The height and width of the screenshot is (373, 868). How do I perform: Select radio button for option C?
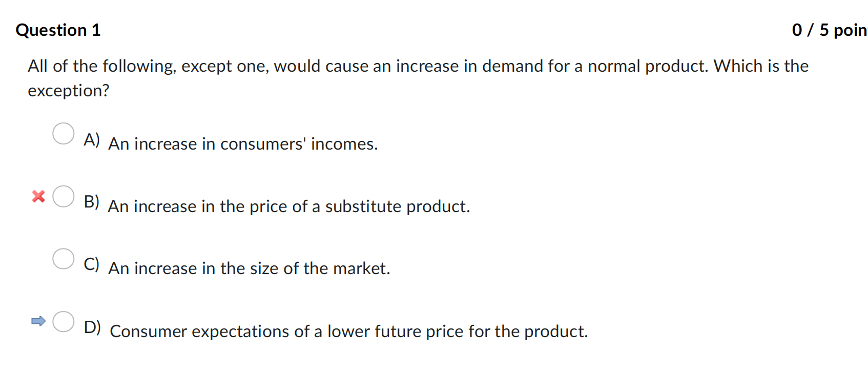coord(63,259)
